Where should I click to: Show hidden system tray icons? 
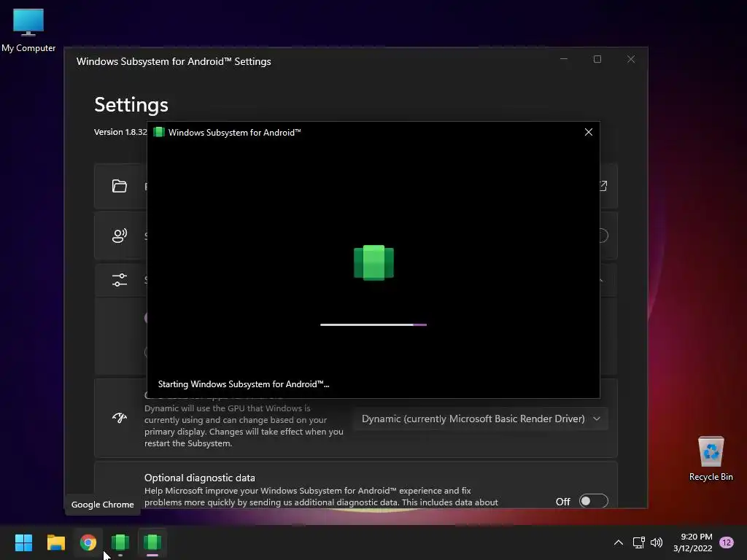[619, 542]
